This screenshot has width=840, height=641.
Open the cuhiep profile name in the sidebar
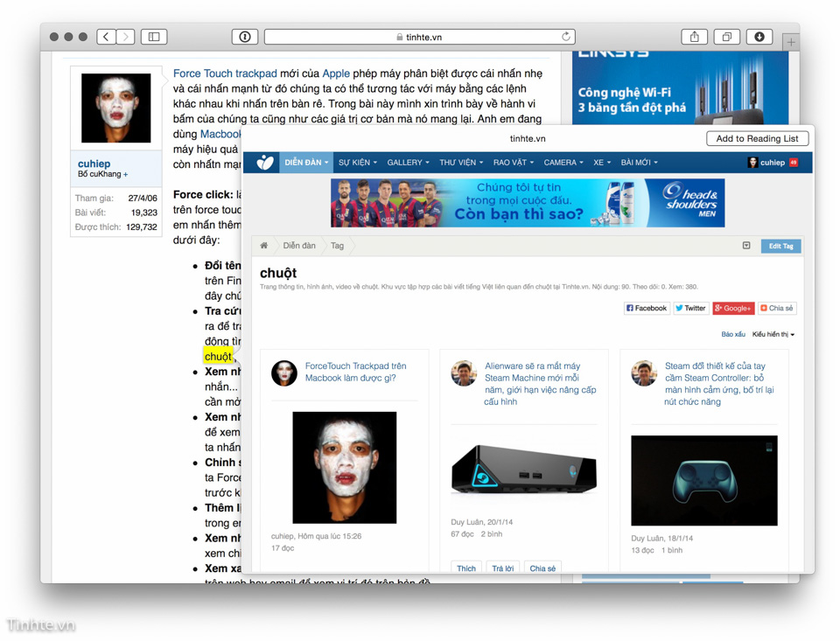[94, 164]
